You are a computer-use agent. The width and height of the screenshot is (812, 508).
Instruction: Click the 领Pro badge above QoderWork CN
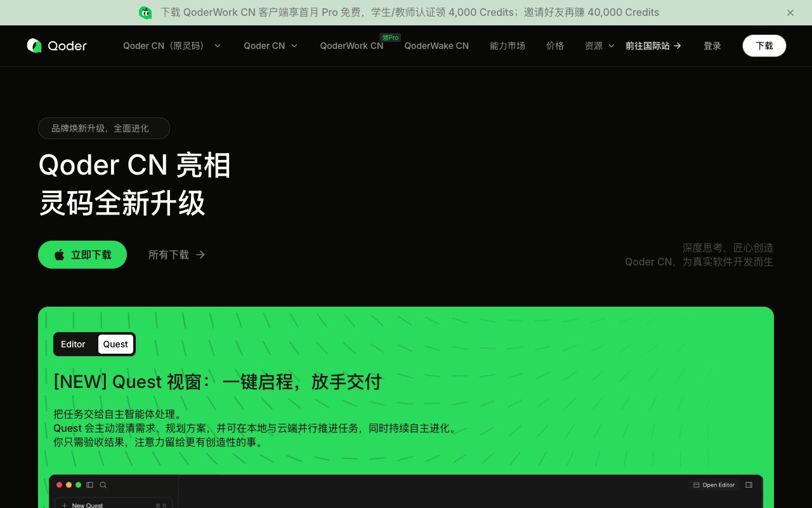click(x=390, y=37)
